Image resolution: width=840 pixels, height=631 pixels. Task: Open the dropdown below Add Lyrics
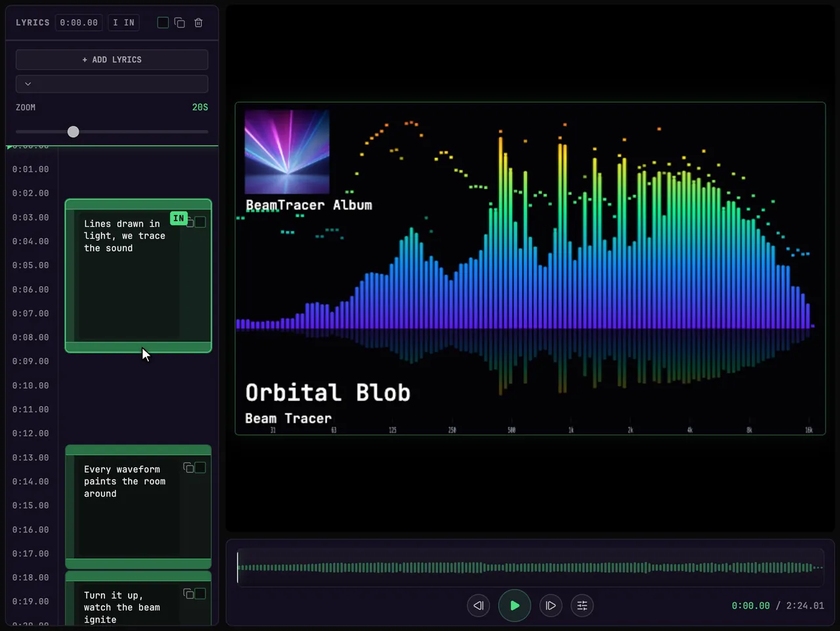coord(112,84)
